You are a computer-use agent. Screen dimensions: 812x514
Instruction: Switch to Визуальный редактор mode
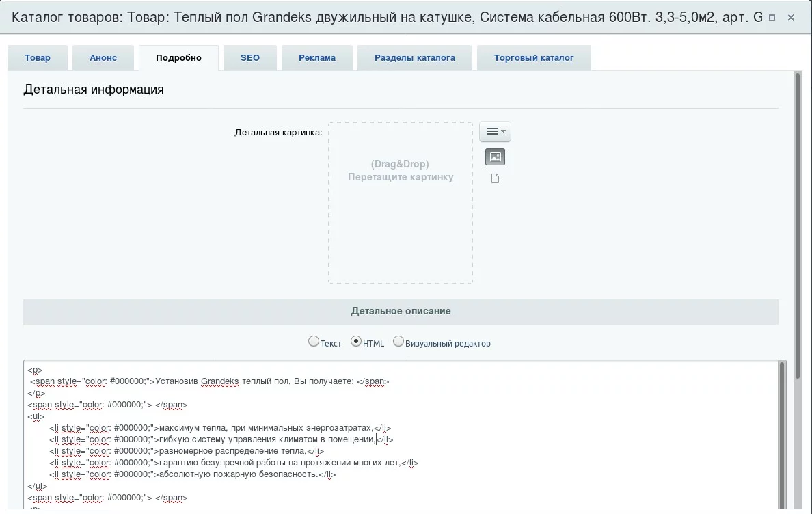click(x=398, y=341)
